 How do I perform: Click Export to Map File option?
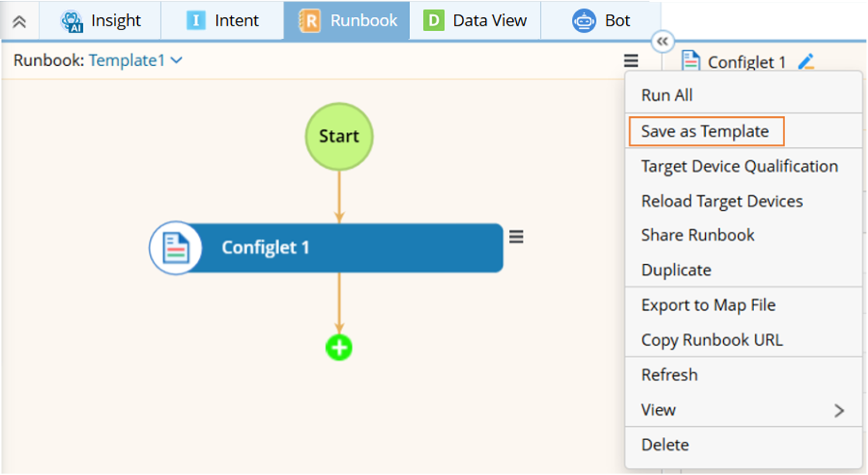click(708, 305)
